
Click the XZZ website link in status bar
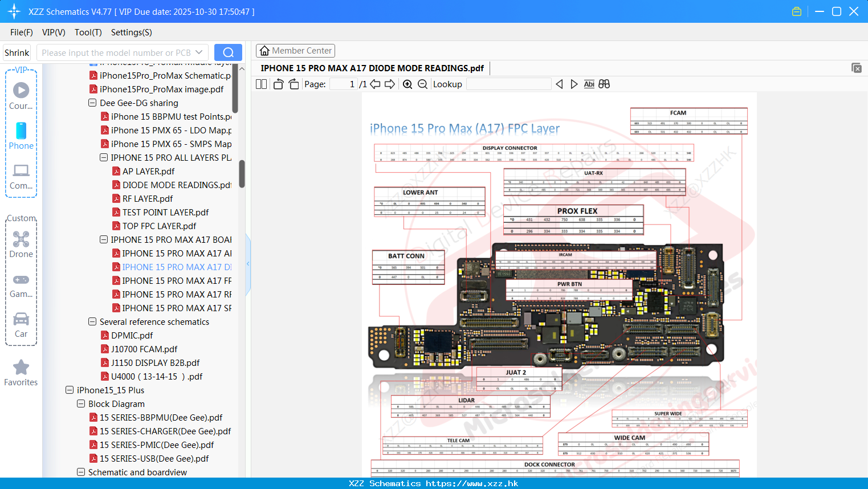(x=472, y=483)
